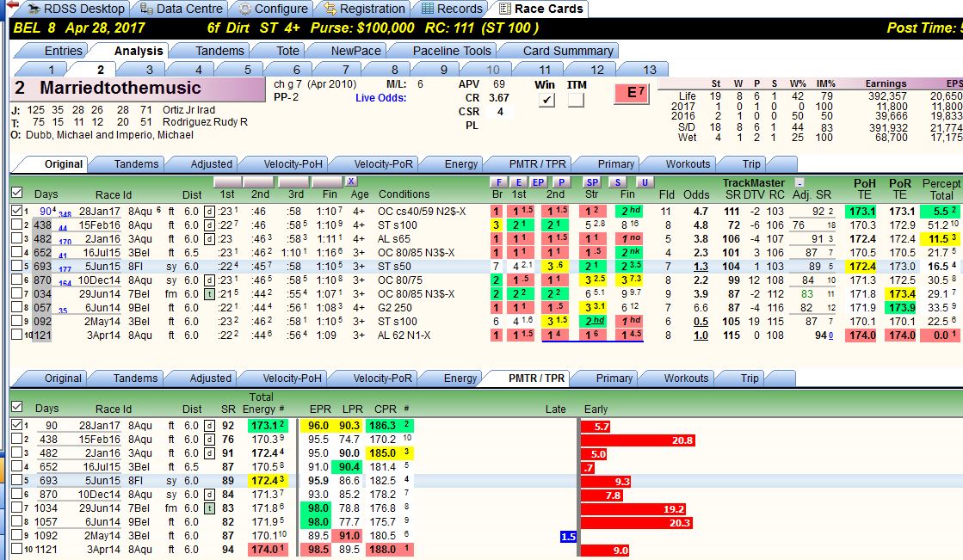Open the Energy tab in the upper panel
The width and height of the screenshot is (963, 560).
coord(460,164)
